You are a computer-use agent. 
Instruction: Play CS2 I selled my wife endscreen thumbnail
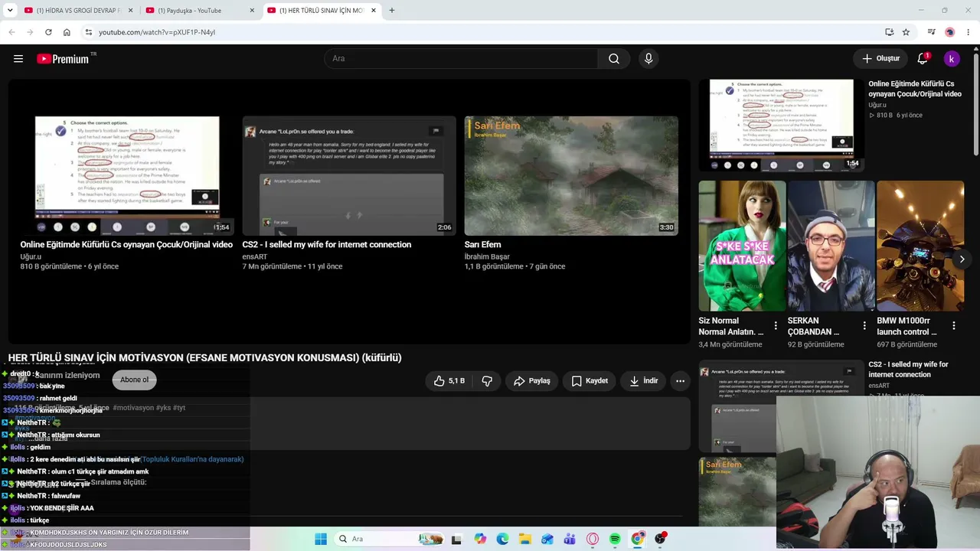[x=349, y=175]
